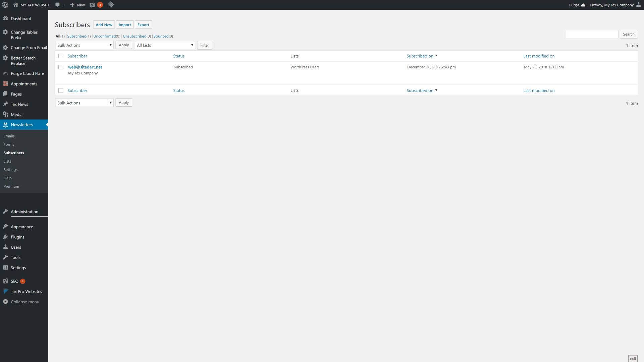This screenshot has width=644, height=362.
Task: Click the user avatar icon at top right
Action: [638, 5]
